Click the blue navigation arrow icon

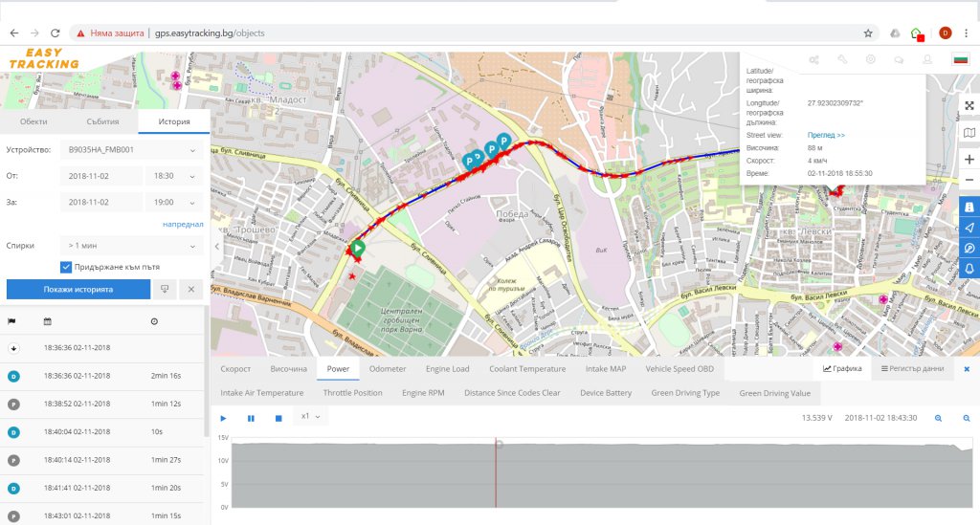click(969, 228)
